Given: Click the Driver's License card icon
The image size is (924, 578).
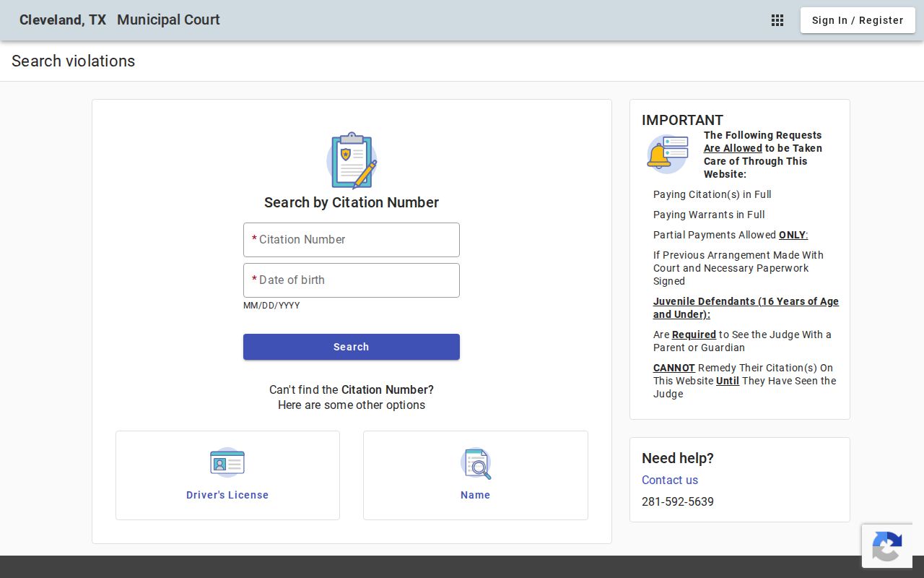Looking at the screenshot, I should coord(227,462).
